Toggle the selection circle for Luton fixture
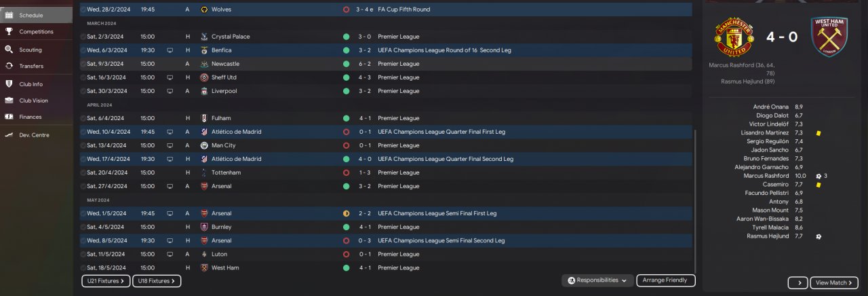Image resolution: width=868 pixels, height=296 pixels. pyautogui.click(x=83, y=254)
